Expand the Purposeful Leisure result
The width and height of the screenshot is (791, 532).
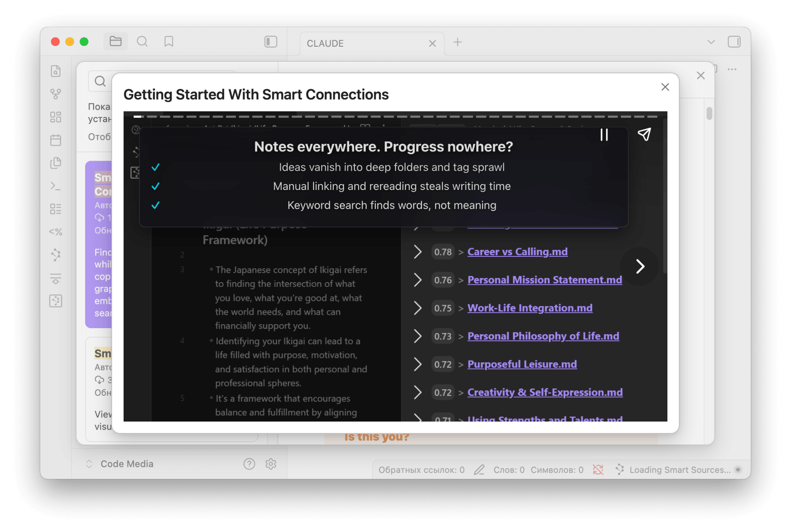pos(418,364)
